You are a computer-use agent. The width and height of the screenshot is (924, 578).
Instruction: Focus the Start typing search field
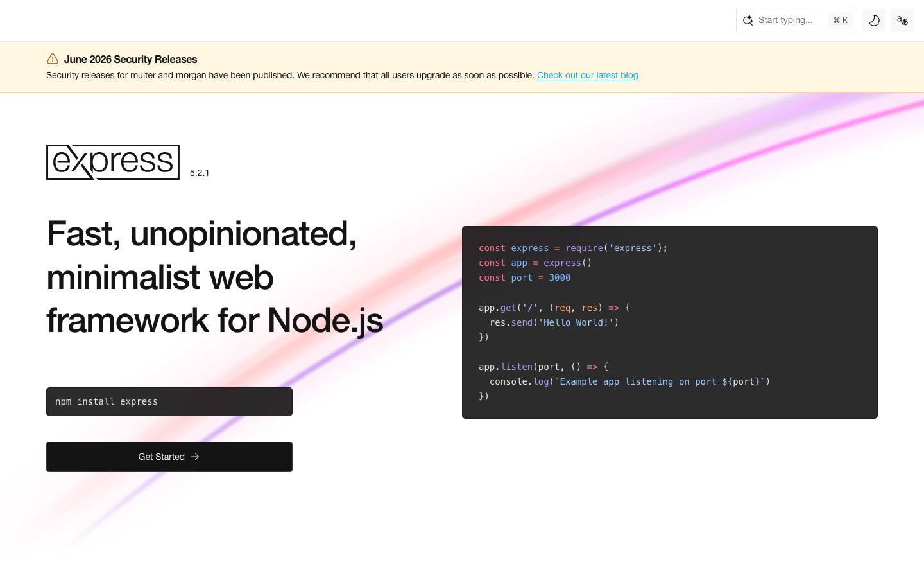coord(796,21)
